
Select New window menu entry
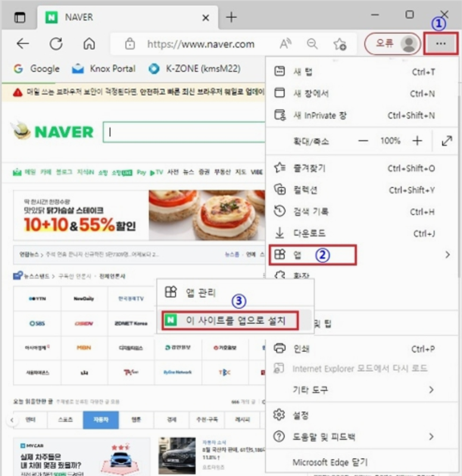(361, 93)
